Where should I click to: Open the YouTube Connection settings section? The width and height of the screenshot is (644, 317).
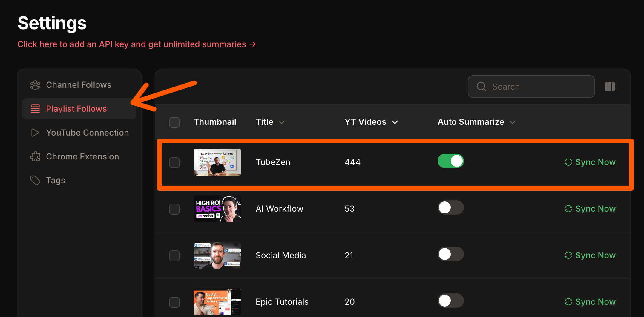click(79, 133)
